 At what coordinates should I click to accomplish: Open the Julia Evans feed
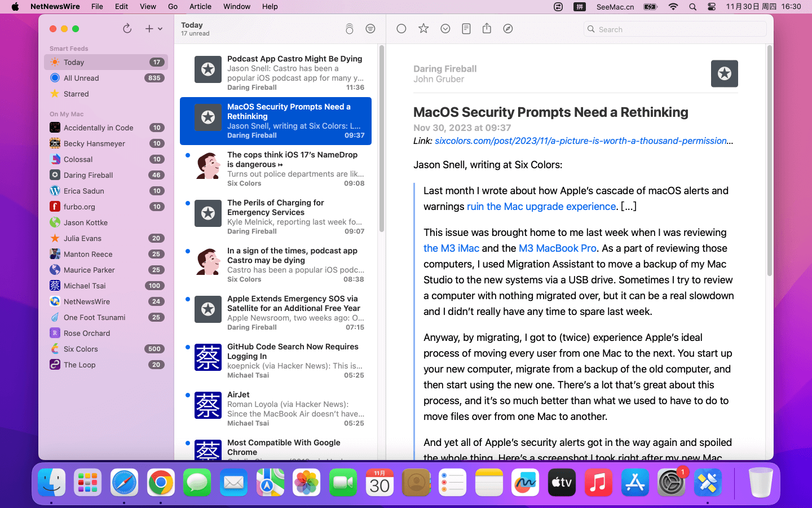click(106, 238)
